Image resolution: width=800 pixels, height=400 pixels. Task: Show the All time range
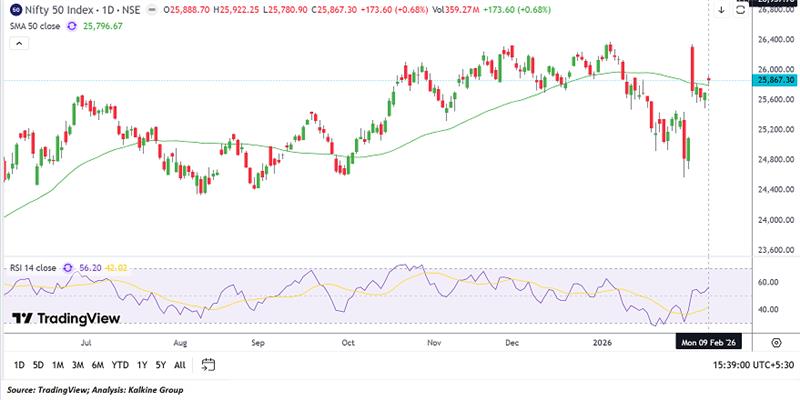pos(179,366)
